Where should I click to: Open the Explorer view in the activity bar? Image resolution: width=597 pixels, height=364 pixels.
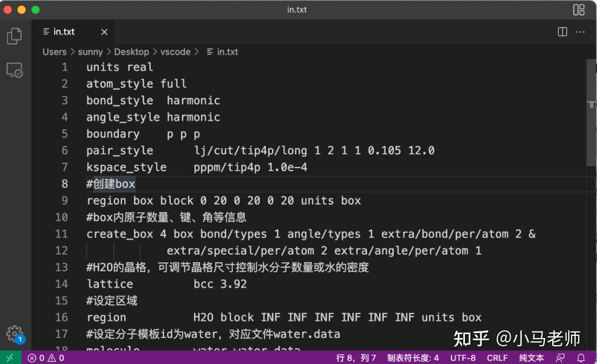click(x=14, y=35)
